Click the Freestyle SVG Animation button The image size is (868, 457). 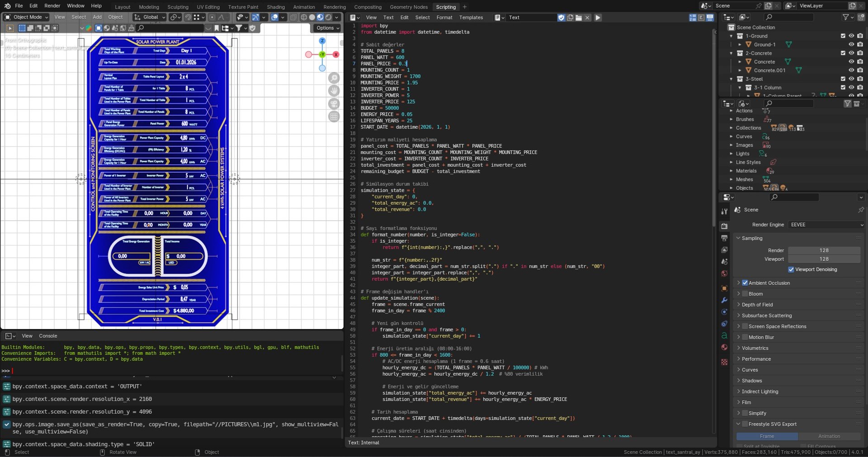pyautogui.click(x=829, y=436)
